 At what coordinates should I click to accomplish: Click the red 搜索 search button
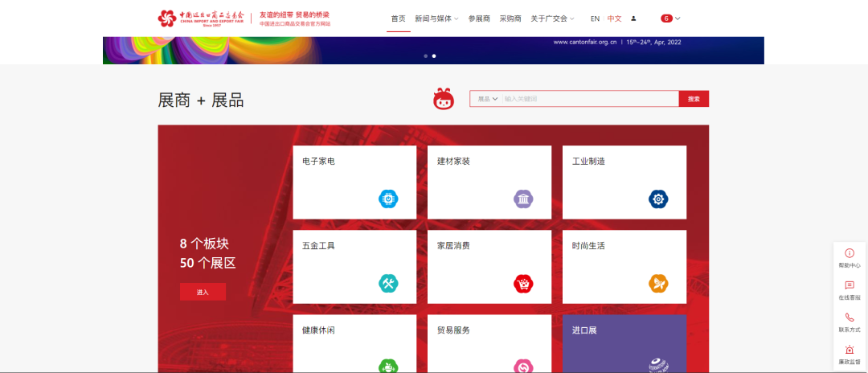click(694, 99)
